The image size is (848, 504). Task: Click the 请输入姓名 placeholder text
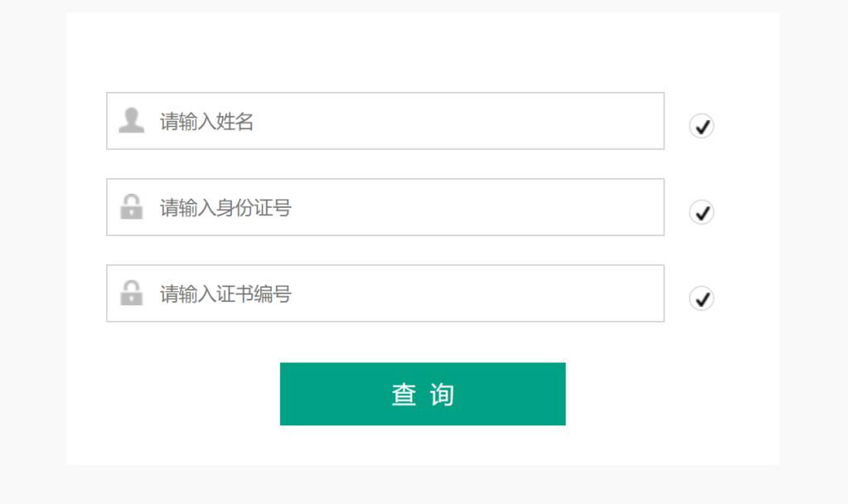207,122
